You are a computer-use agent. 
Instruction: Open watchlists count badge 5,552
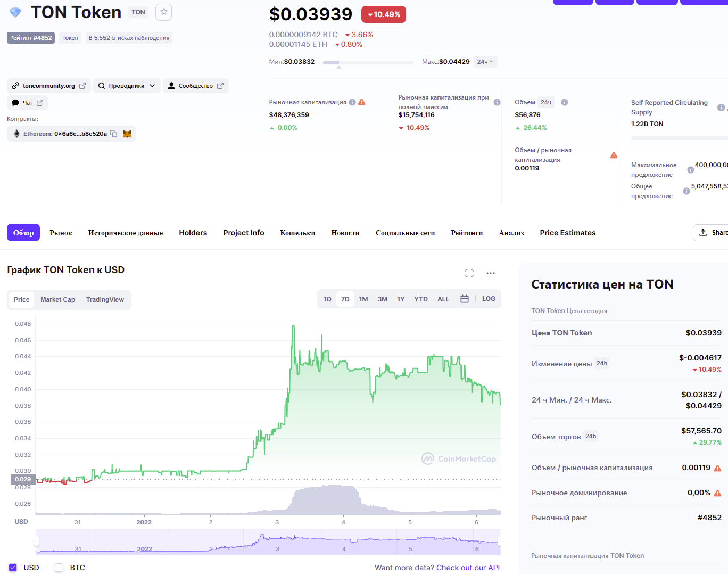129,38
